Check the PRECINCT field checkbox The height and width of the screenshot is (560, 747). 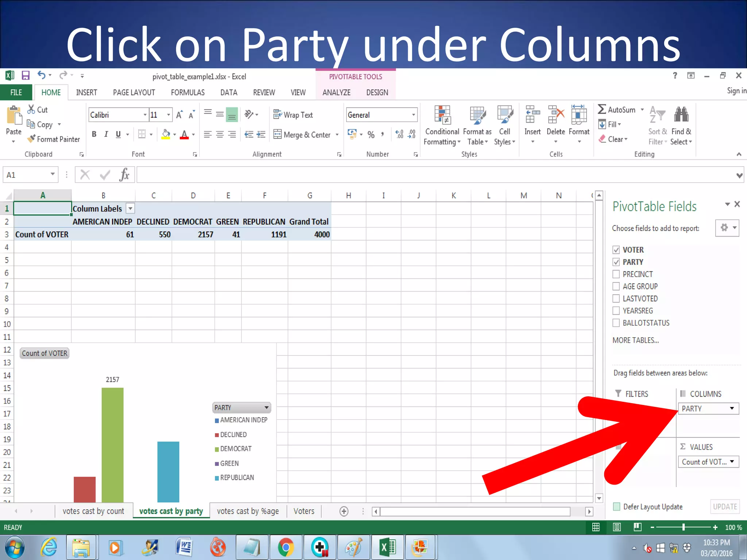pos(616,274)
